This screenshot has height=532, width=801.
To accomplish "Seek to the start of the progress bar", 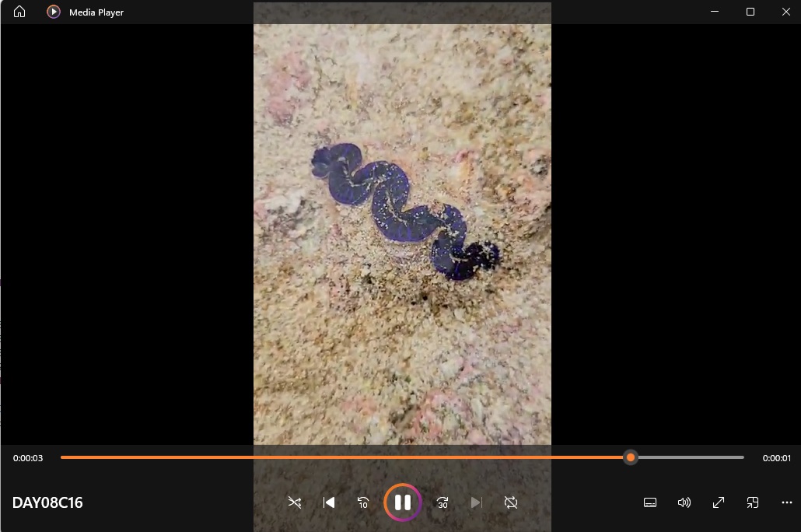I will [x=62, y=457].
